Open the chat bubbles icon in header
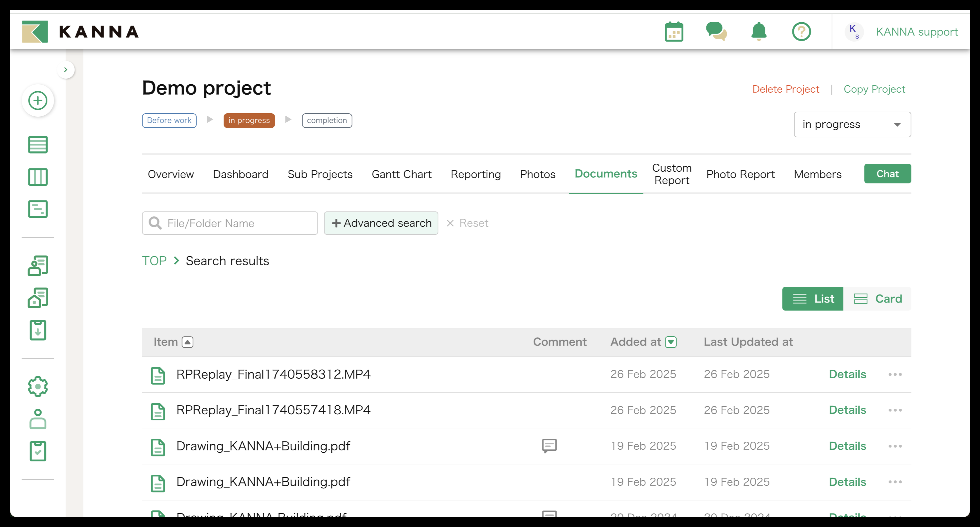The height and width of the screenshot is (527, 980). pos(716,32)
